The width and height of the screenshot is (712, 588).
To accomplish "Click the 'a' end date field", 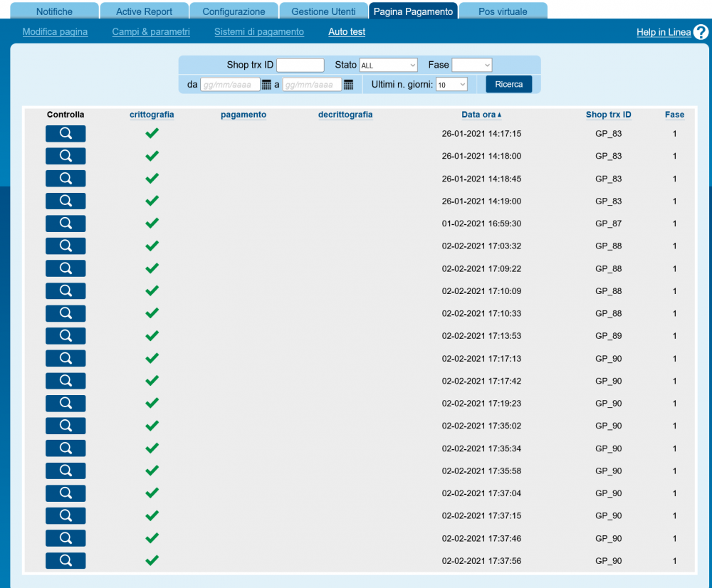I will (312, 85).
